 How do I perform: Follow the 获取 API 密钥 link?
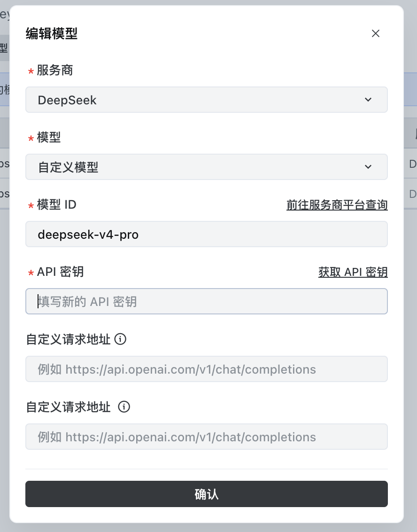(353, 272)
